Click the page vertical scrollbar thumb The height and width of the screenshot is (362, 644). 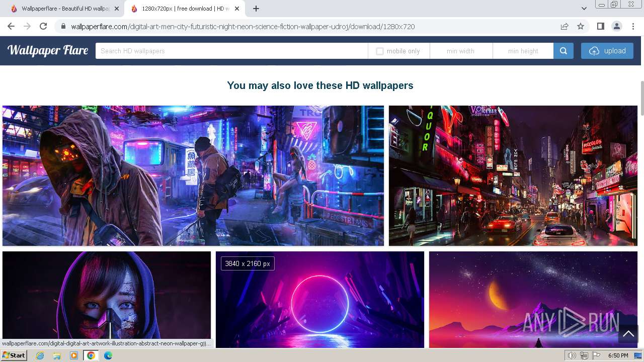pos(641,98)
